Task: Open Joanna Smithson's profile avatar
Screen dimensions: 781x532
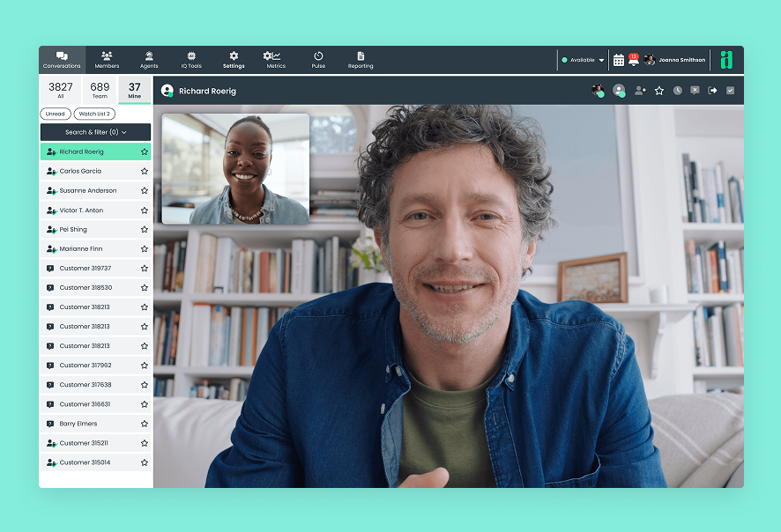Action: [x=650, y=60]
